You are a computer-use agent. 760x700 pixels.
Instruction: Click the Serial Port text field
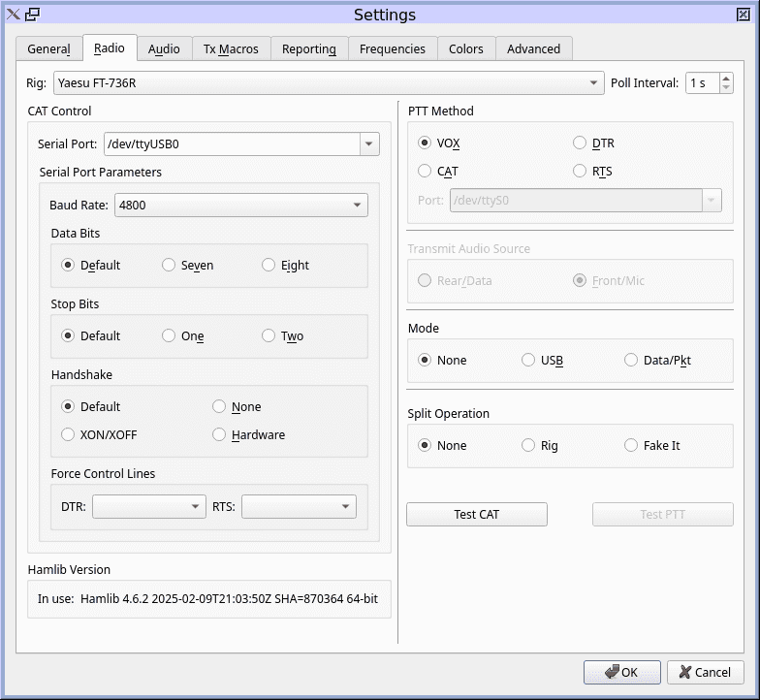(x=230, y=143)
